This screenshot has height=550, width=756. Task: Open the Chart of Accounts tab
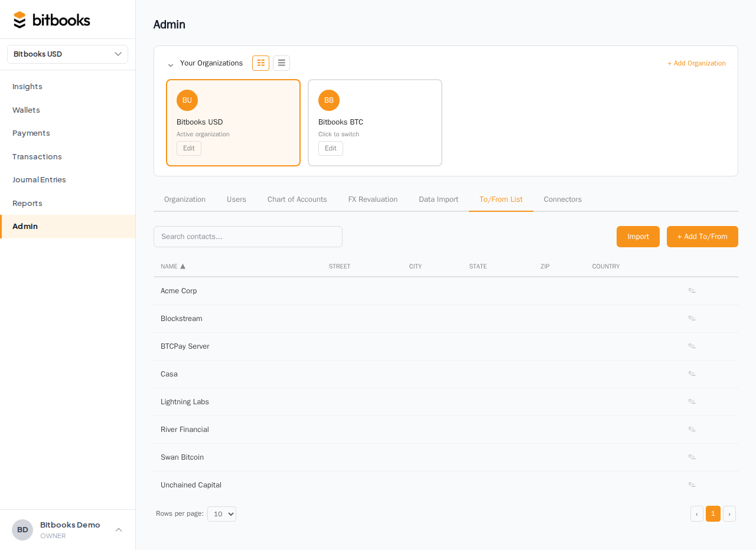(297, 199)
